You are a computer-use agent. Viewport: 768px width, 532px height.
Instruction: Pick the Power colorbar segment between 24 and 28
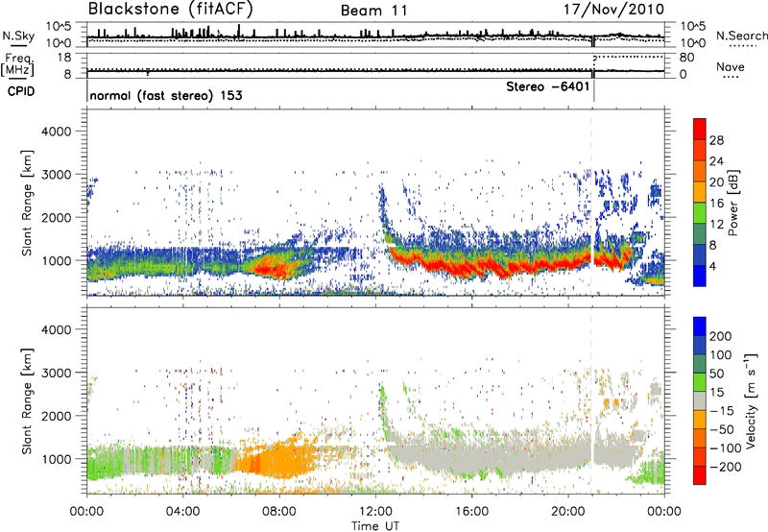click(700, 151)
